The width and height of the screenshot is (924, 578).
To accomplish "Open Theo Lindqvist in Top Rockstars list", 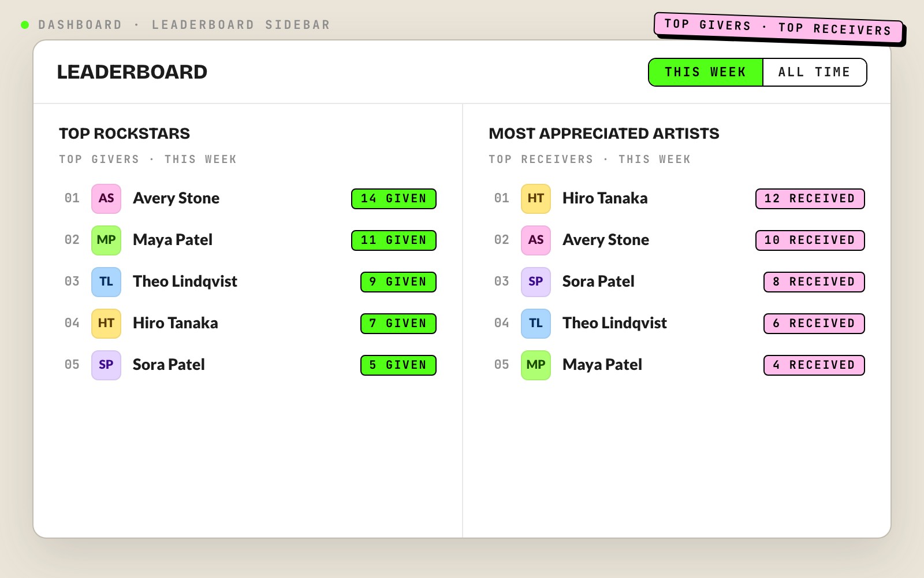I will (x=185, y=281).
